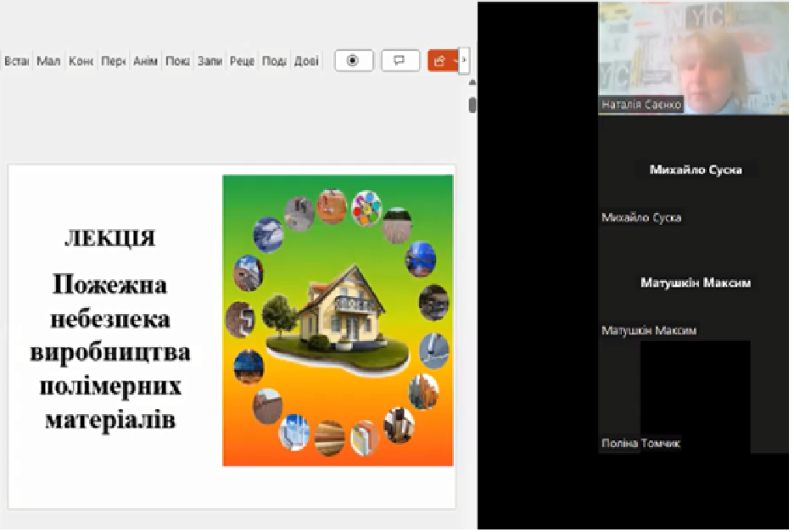Go to the Анімація (Animations) tab
The image size is (794, 532).
tap(146, 61)
